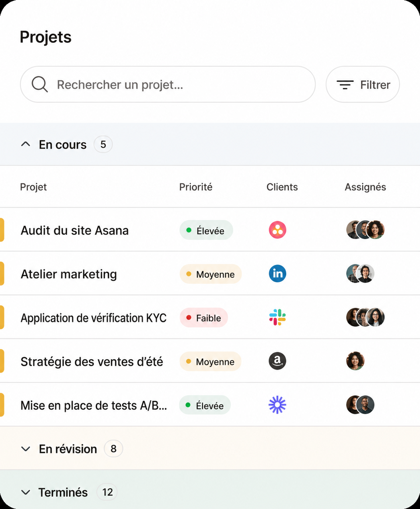Click the Asana client logo
This screenshot has height=509, width=420.
point(277,230)
